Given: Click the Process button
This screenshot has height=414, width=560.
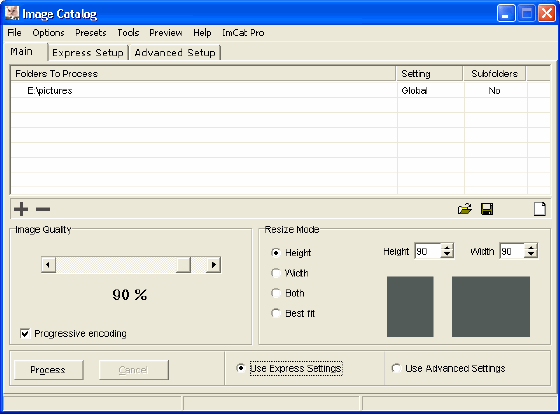Looking at the screenshot, I should point(48,370).
